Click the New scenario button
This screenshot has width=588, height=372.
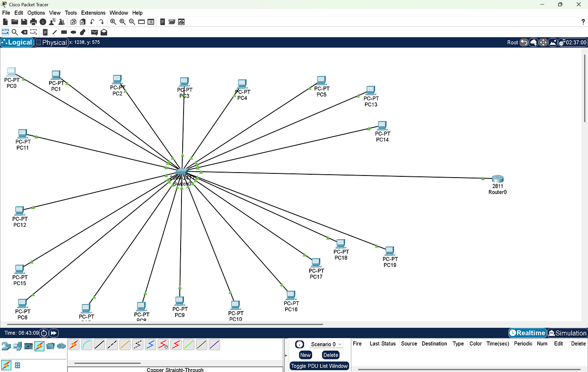(305, 355)
